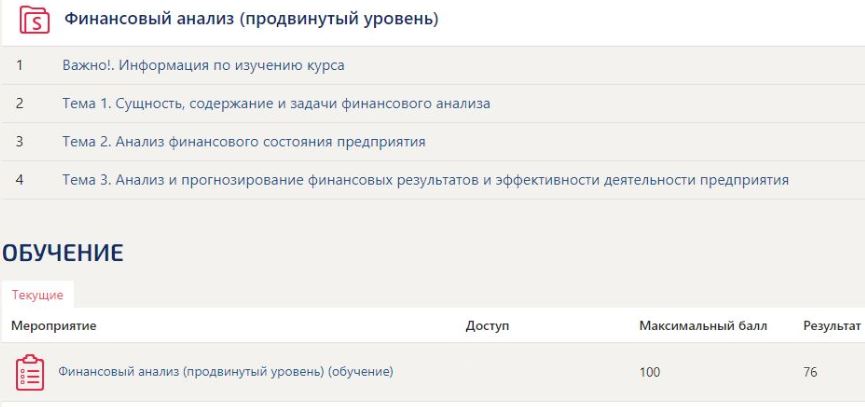Open 'Тема 3. Анализ и прогнозирование' topic
This screenshot has height=407, width=865.
tap(425, 180)
